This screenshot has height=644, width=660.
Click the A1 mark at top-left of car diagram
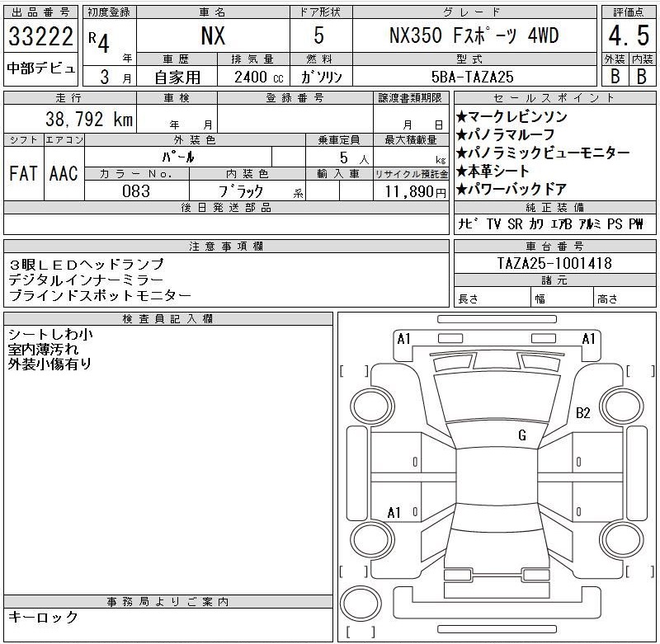pos(403,339)
